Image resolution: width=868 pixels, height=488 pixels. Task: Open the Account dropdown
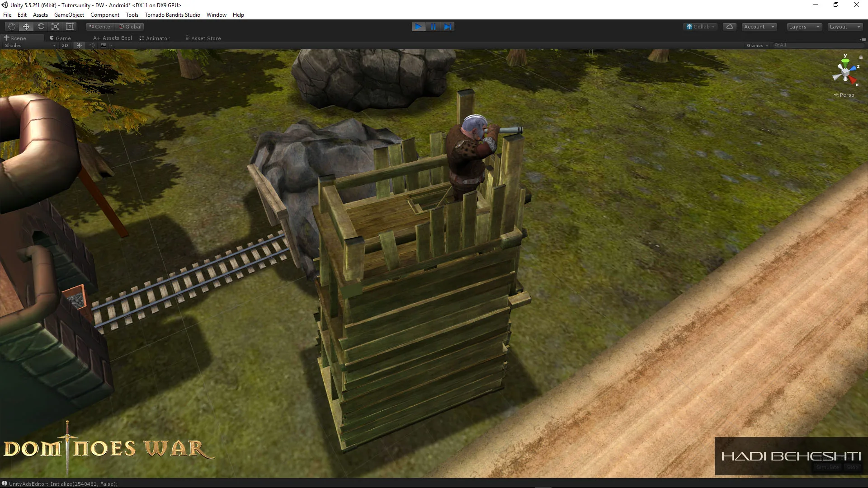click(x=759, y=27)
